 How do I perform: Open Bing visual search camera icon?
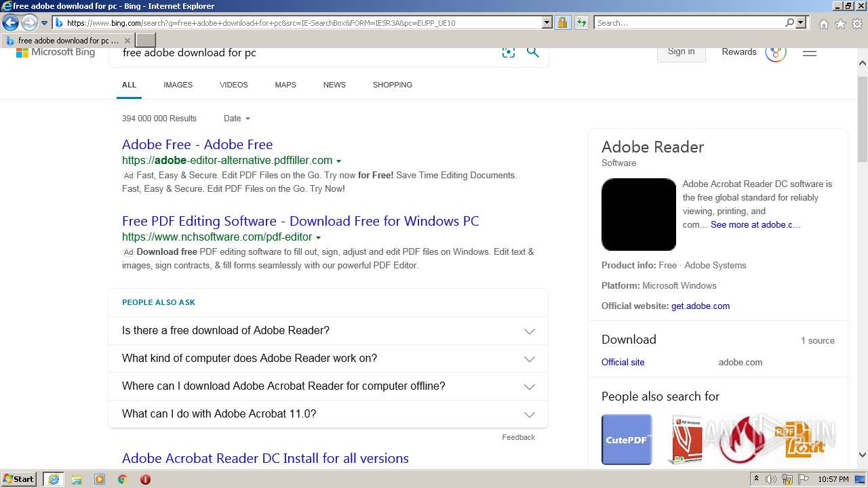point(509,52)
